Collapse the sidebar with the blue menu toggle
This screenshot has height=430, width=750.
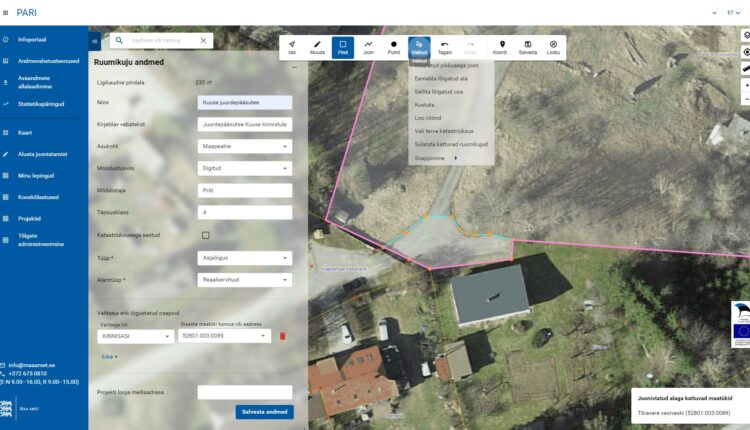tap(95, 41)
